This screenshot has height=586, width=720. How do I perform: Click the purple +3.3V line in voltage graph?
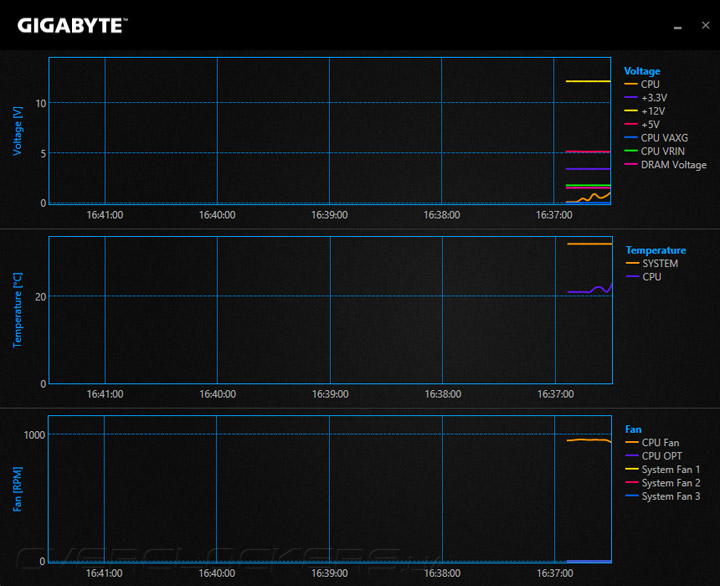[588, 169]
